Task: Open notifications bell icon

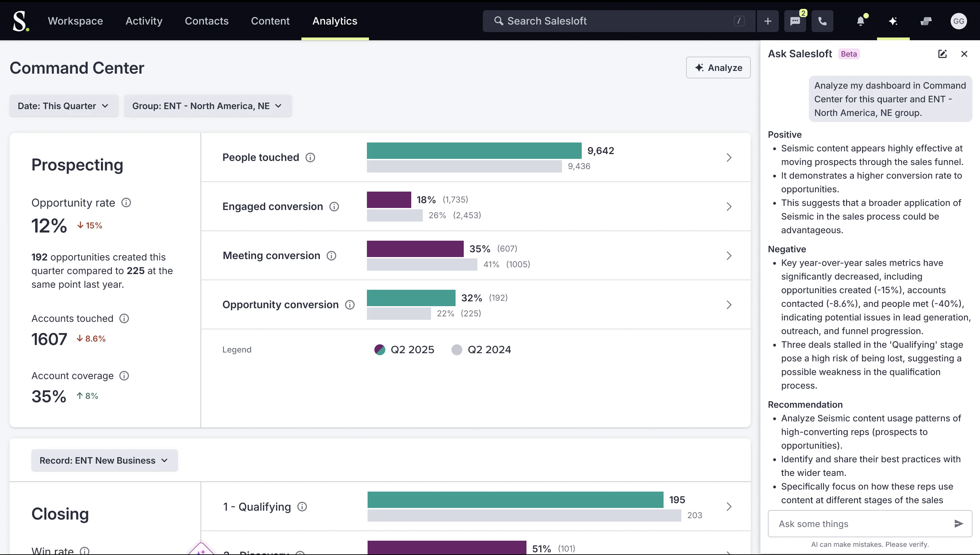Action: (x=860, y=21)
